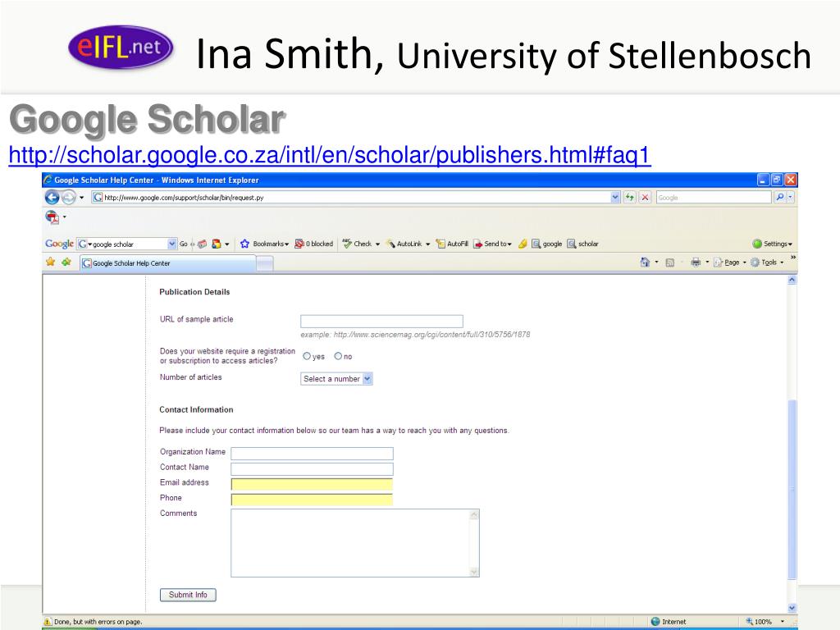Click the page scrollbar up arrow

(x=792, y=280)
